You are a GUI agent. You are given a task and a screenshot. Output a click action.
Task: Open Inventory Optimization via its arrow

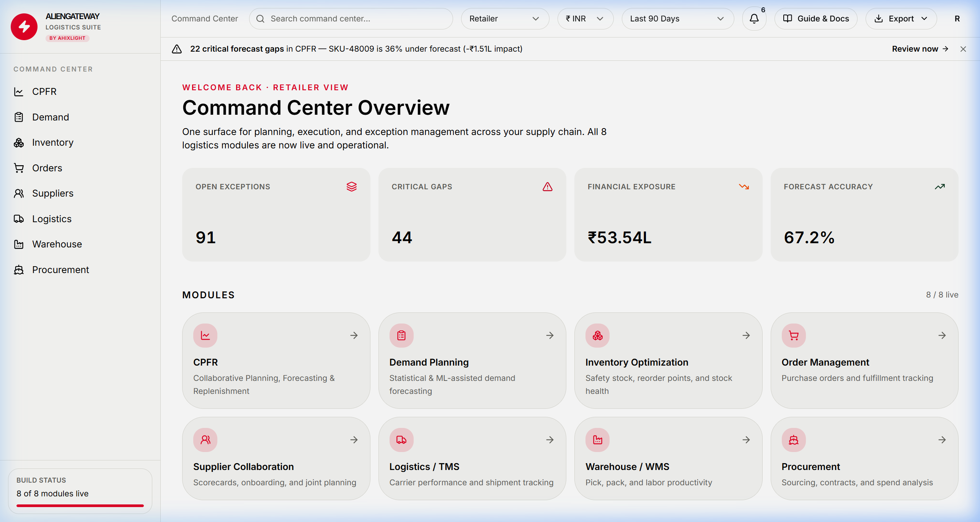tap(746, 335)
